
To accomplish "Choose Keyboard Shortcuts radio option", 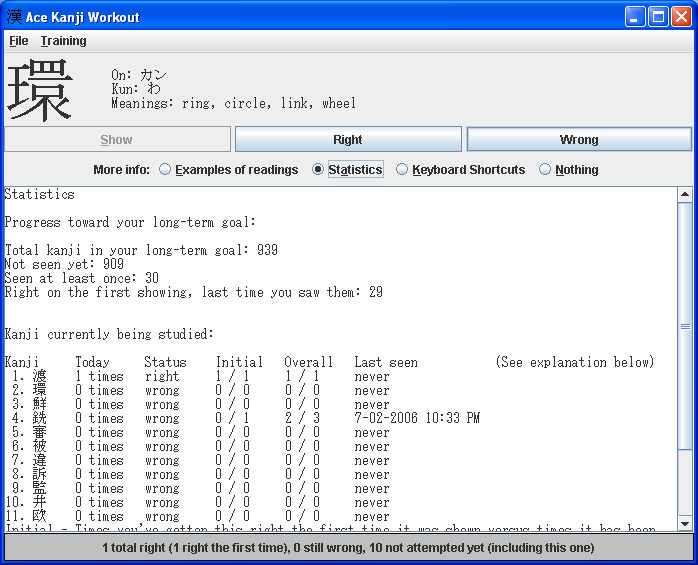I will pos(402,170).
